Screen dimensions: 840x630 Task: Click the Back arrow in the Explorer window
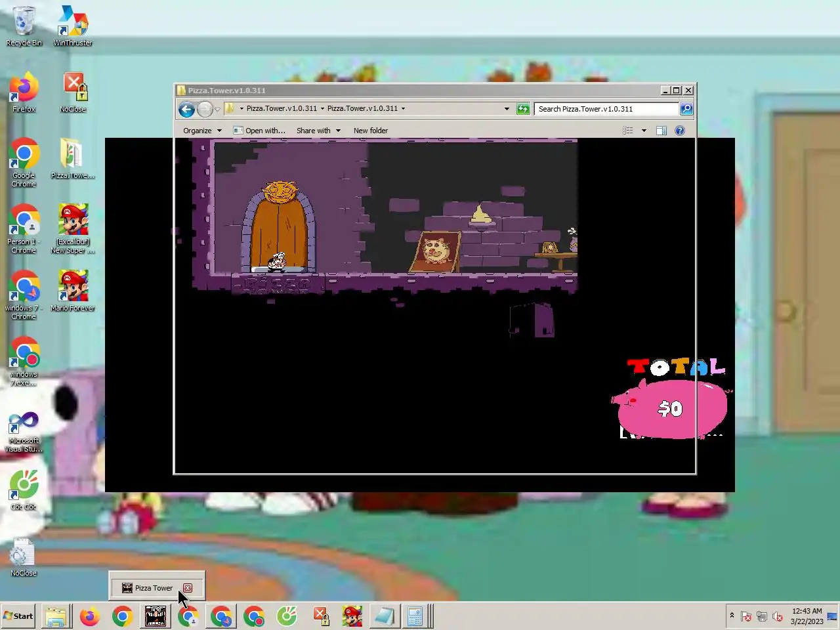[x=186, y=109]
